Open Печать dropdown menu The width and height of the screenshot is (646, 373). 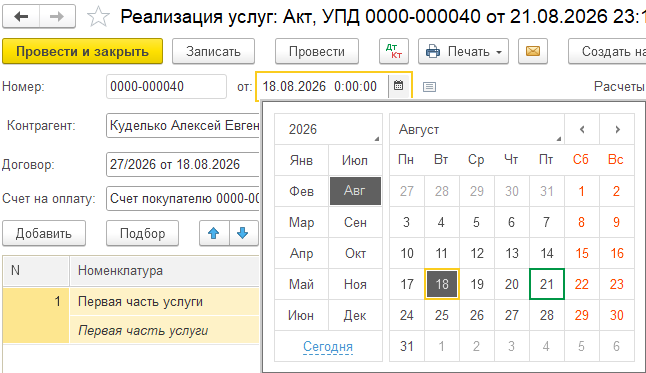pyautogui.click(x=463, y=52)
